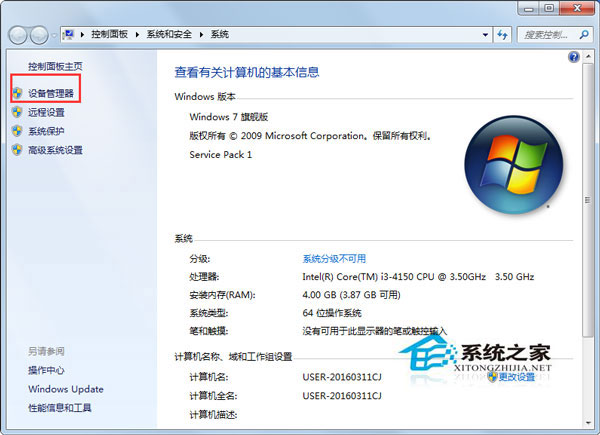
Task: Expand arrow before 控制面板 breadcrumb
Action: 82,34
